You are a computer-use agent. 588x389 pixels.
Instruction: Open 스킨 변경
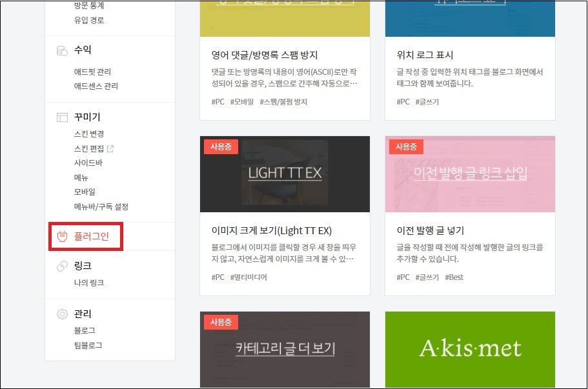coord(89,134)
